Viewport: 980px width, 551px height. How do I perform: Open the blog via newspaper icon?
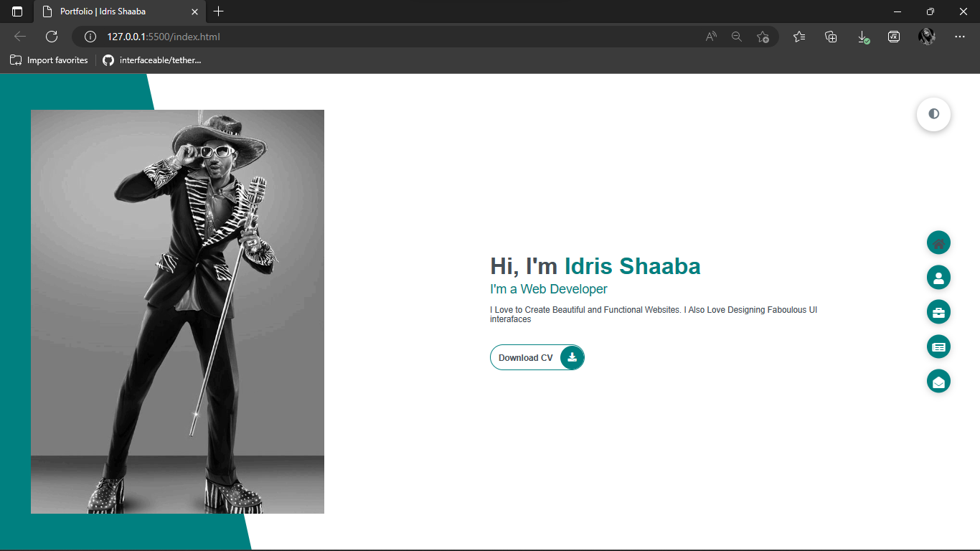938,347
